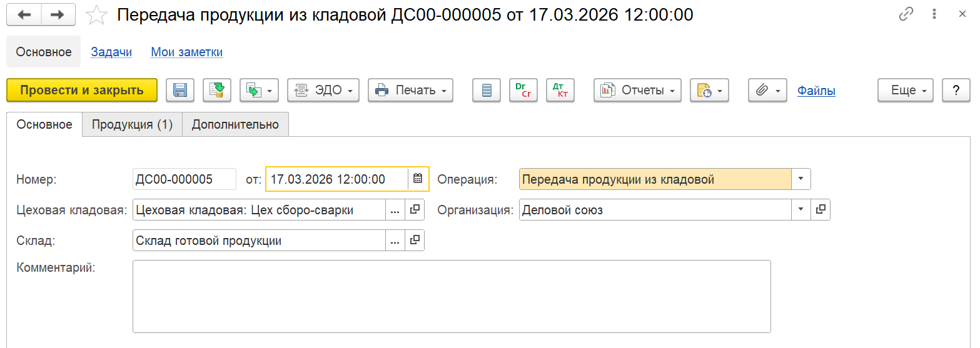This screenshot has width=980, height=348.
Task: Focus the Склад field
Action: pyautogui.click(x=259, y=241)
